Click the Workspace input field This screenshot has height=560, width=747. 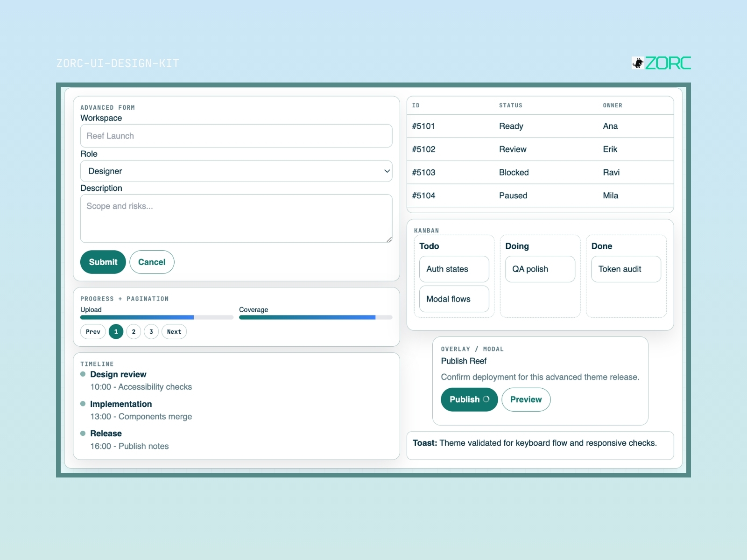236,136
